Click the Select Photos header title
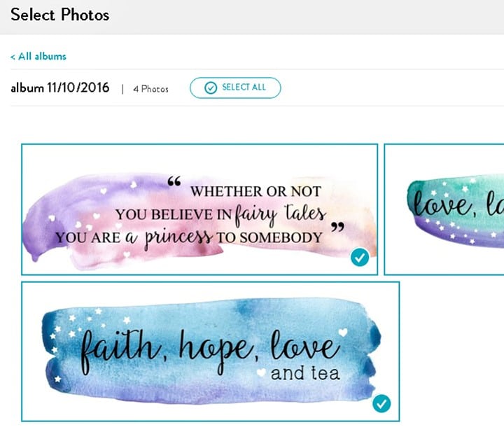The height and width of the screenshot is (439, 504). 60,15
